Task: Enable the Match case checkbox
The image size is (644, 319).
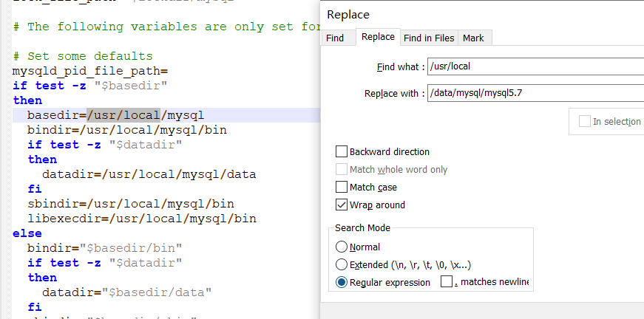Action: [342, 187]
